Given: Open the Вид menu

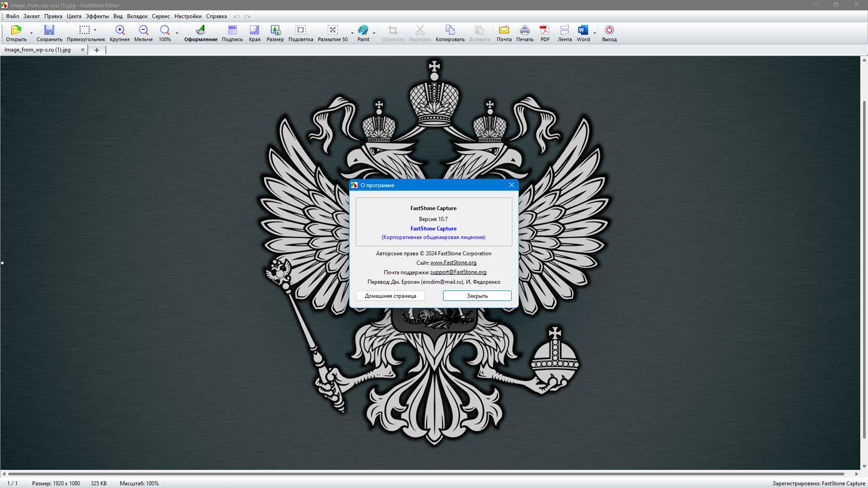Looking at the screenshot, I should click(118, 16).
